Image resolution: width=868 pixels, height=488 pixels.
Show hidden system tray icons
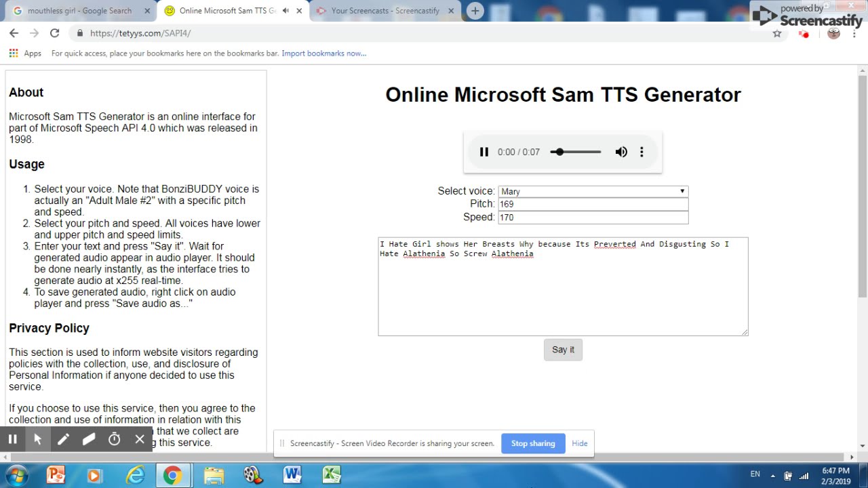pyautogui.click(x=774, y=475)
